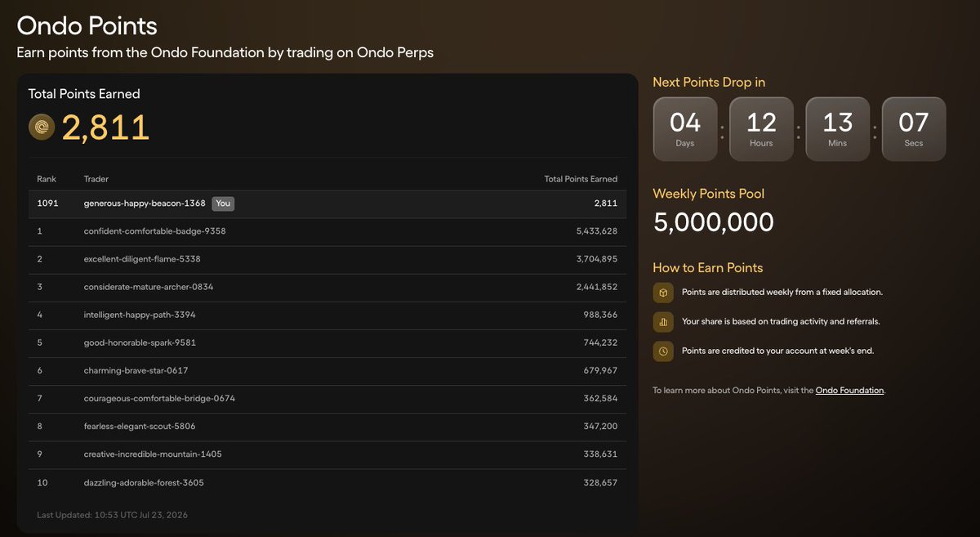Click the bar chart icon for trading activity
980x537 pixels.
pyautogui.click(x=663, y=322)
